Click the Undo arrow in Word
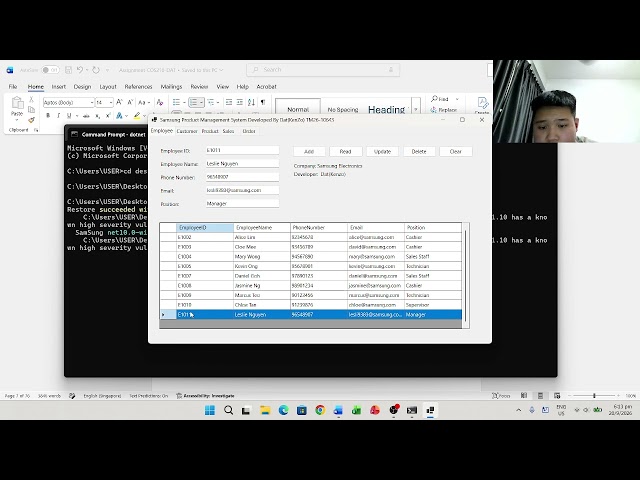 (80, 70)
